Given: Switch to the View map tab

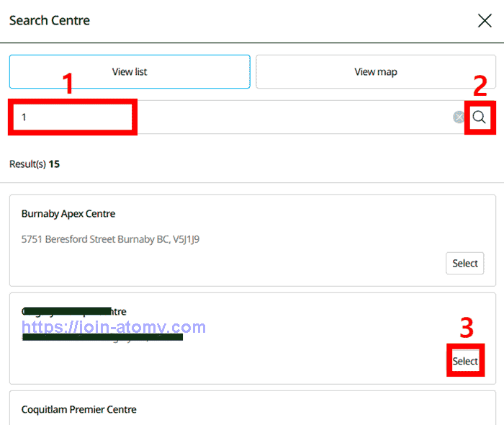Looking at the screenshot, I should coord(375,72).
